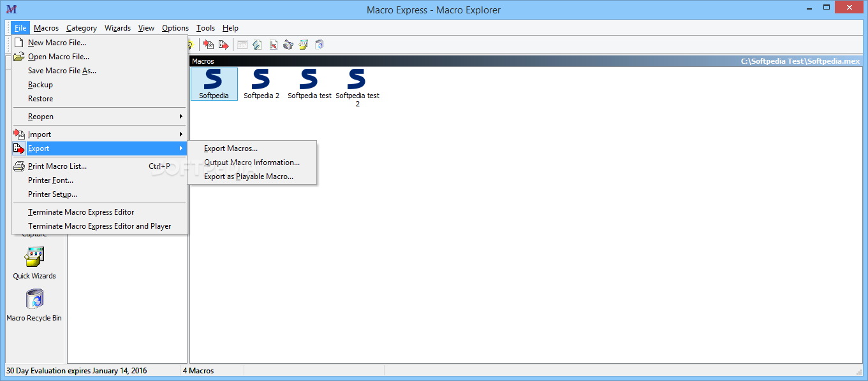The height and width of the screenshot is (381, 868).
Task: Click the Macros panel header
Action: pos(526,61)
